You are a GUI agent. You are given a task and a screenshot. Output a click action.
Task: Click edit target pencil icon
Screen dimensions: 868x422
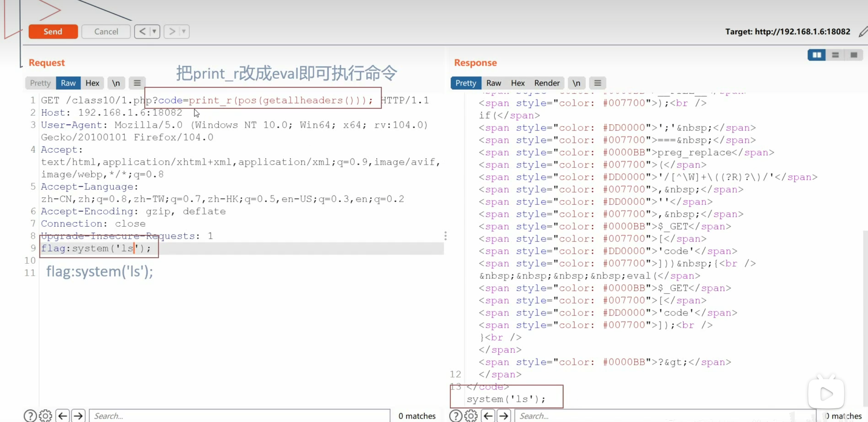[x=863, y=32]
